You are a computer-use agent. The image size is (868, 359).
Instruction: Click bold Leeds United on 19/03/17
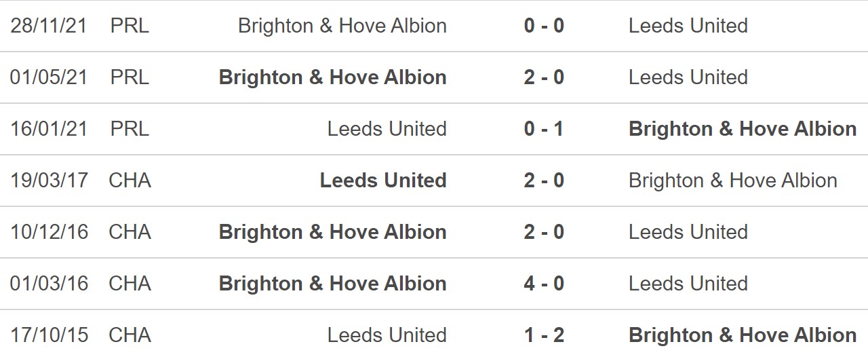(383, 181)
